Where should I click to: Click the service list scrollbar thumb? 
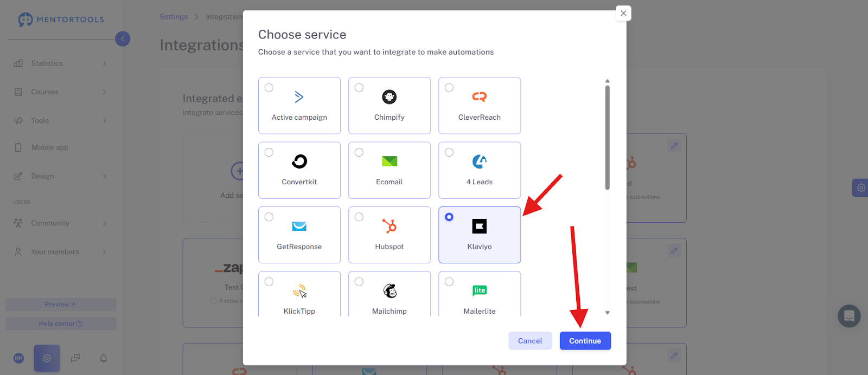[608, 138]
